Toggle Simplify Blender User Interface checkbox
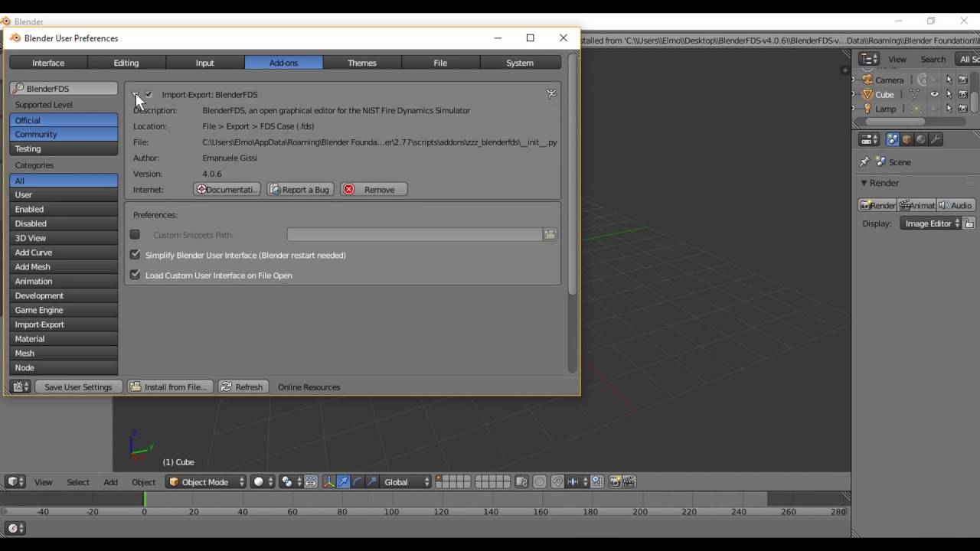The width and height of the screenshot is (980, 551). point(136,255)
